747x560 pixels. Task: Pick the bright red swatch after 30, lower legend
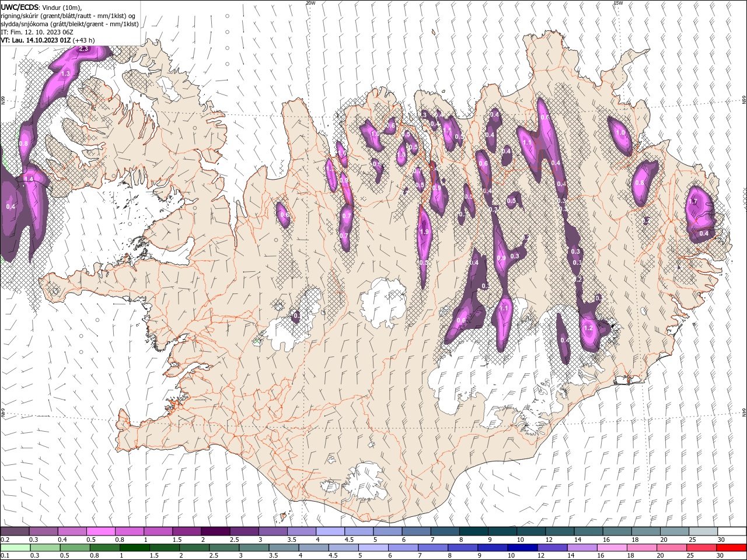(731, 548)
